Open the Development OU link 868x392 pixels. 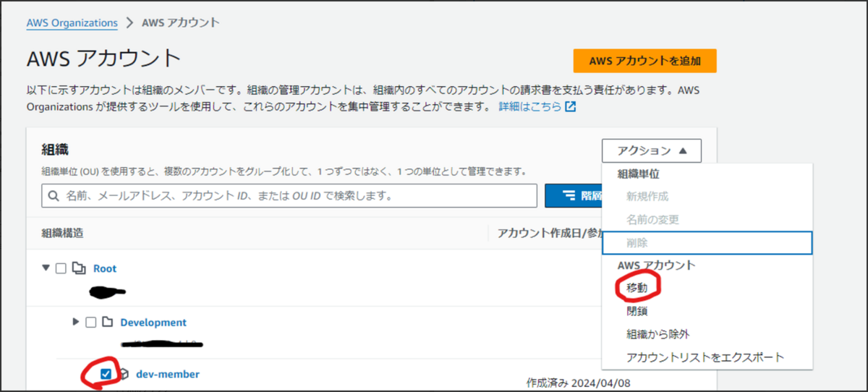click(x=153, y=323)
